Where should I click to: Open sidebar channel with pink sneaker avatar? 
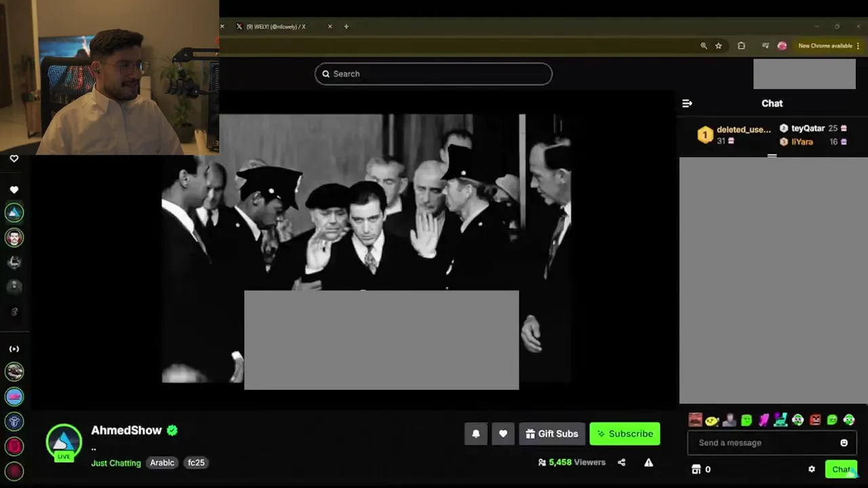(x=14, y=396)
